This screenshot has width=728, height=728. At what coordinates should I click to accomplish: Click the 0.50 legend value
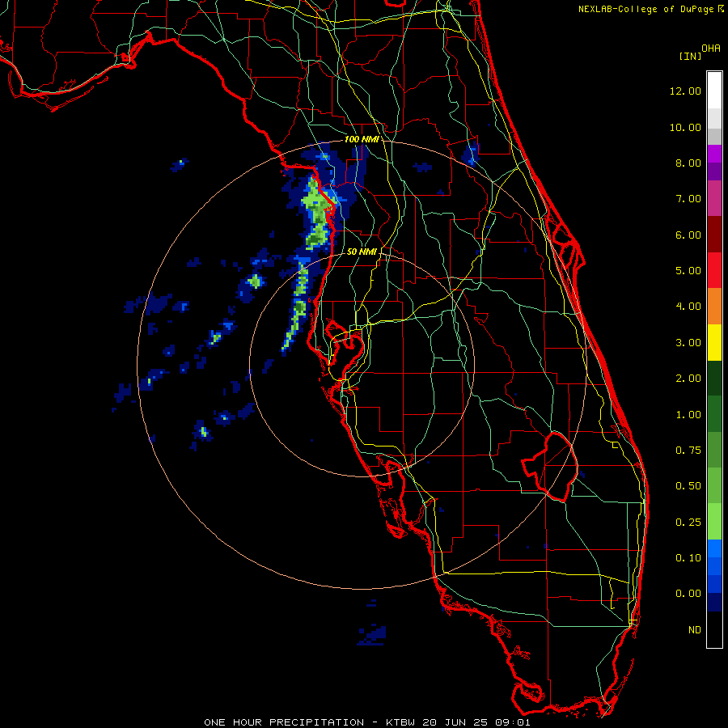[688, 486]
